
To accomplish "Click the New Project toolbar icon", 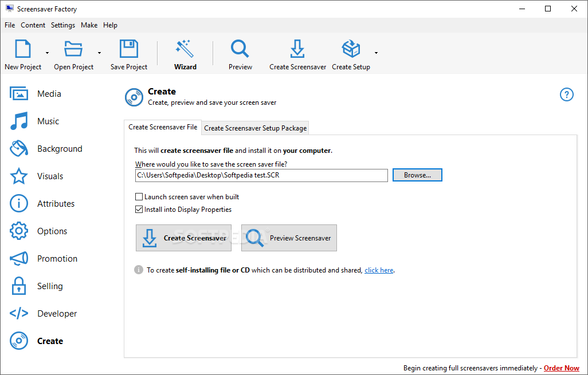I will coord(23,49).
